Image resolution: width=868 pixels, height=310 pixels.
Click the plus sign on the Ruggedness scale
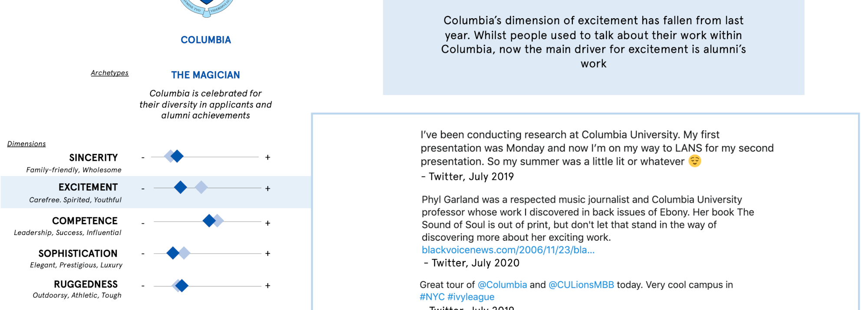pyautogui.click(x=268, y=286)
